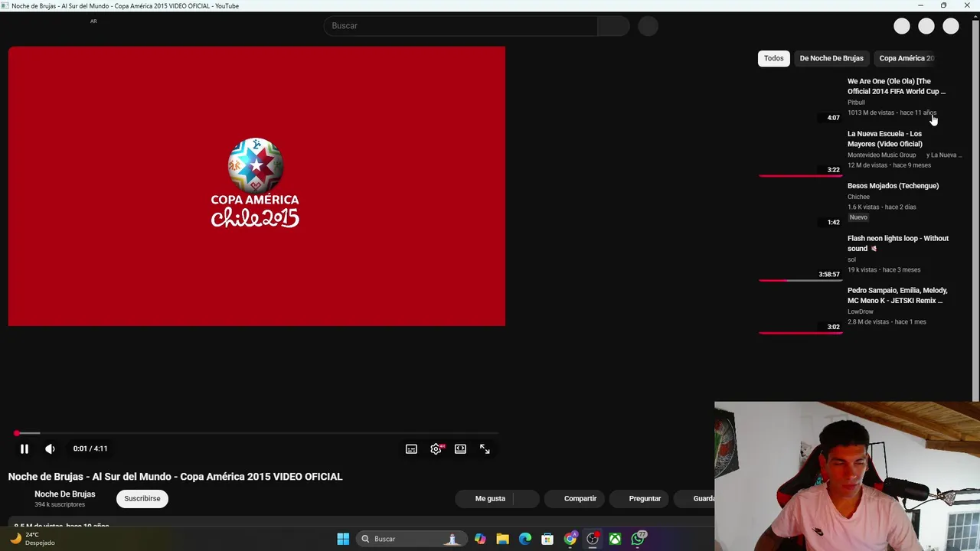Image resolution: width=980 pixels, height=551 pixels.
Task: Click the Buscar search field on YouTube
Action: 460,26
